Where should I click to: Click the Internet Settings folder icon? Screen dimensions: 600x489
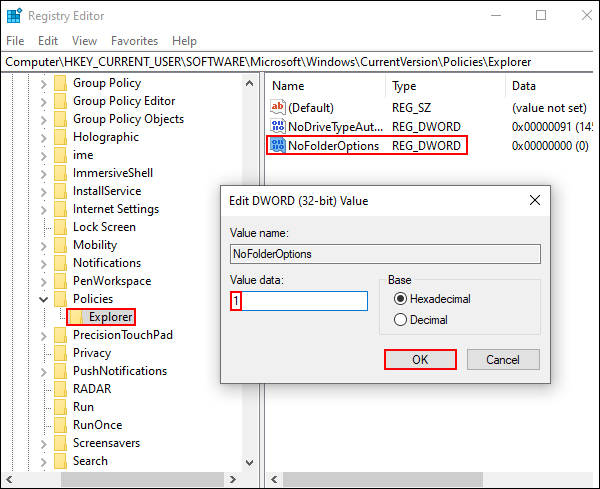[60, 209]
